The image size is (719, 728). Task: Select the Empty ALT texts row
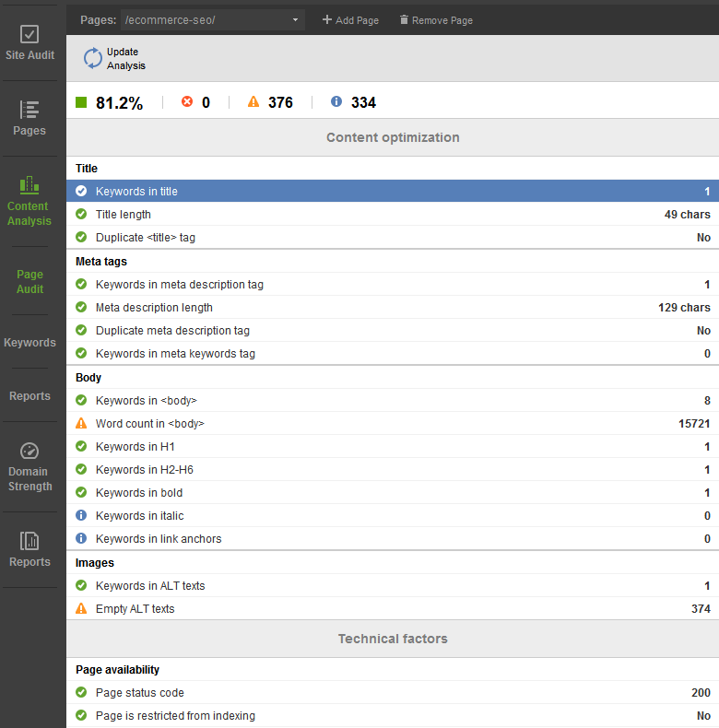[x=393, y=608]
